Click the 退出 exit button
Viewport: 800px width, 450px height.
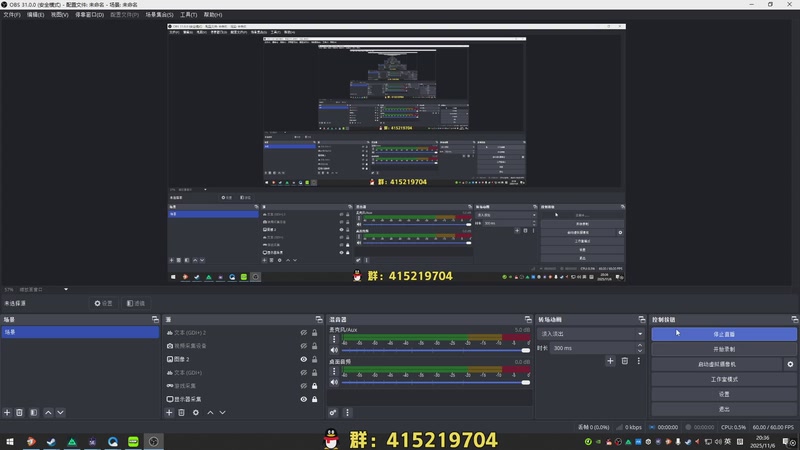point(724,409)
